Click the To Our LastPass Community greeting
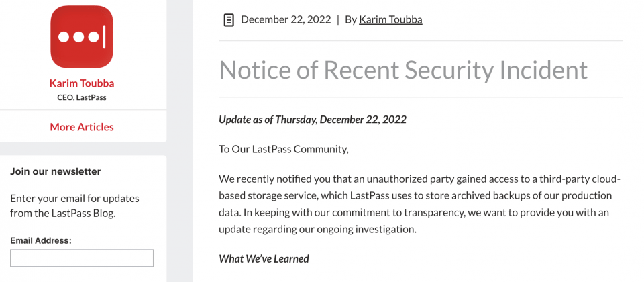Image resolution: width=644 pixels, height=282 pixels. tap(283, 149)
